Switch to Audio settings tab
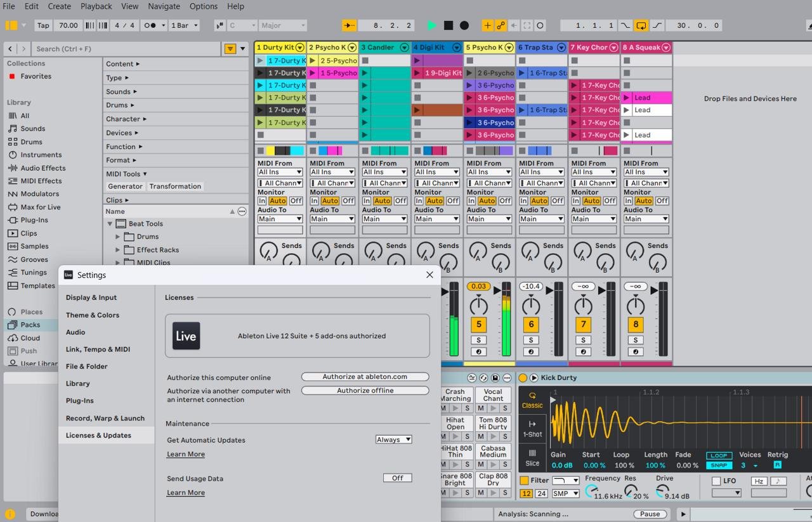This screenshot has height=522, width=812. [75, 332]
